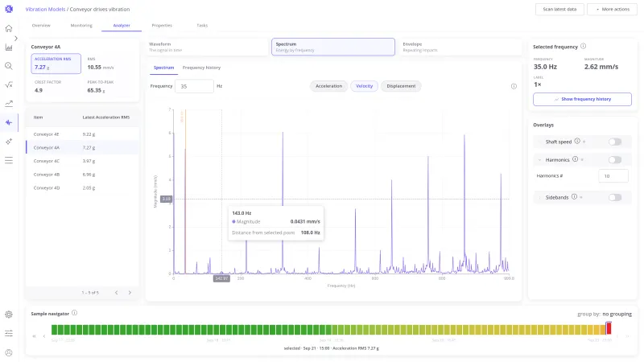644x362 pixels.
Task: Follow the Vibration Models breadcrumb link
Action: point(45,9)
